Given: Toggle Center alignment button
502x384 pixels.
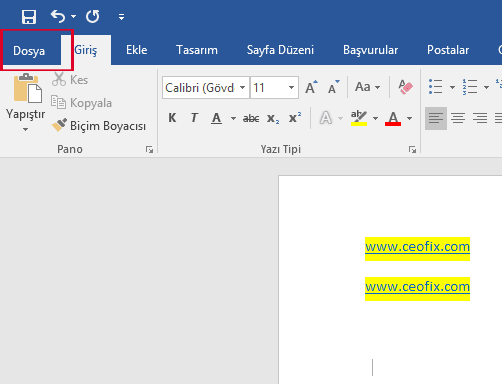Looking at the screenshot, I should tap(458, 118).
